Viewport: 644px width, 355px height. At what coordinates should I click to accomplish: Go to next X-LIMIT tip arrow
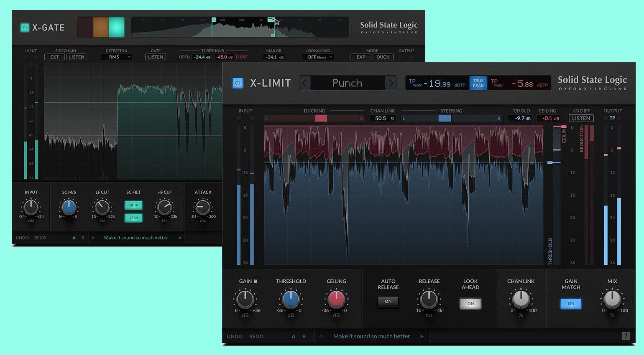tap(422, 336)
